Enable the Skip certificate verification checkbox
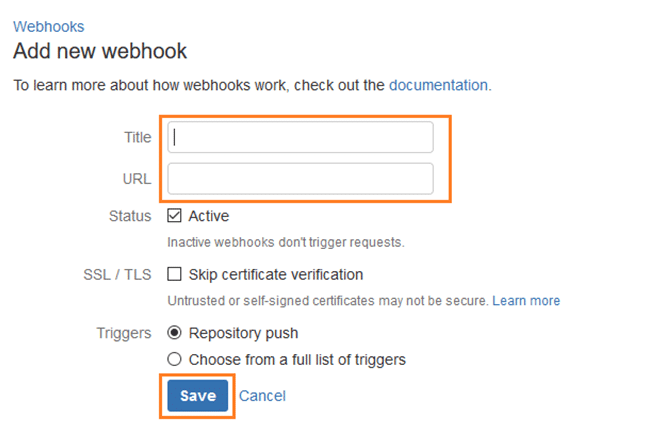The height and width of the screenshot is (448, 671). click(x=174, y=274)
